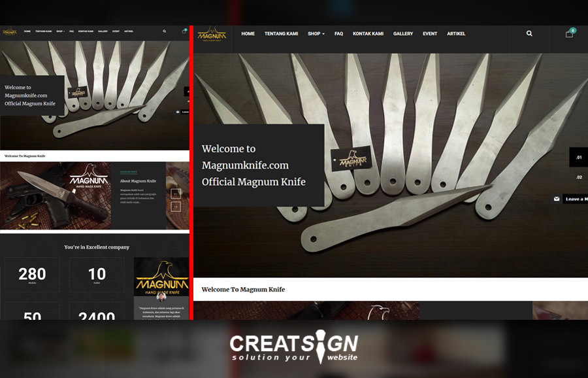Click the 10 counter box
588x378 pixels.
click(x=97, y=275)
